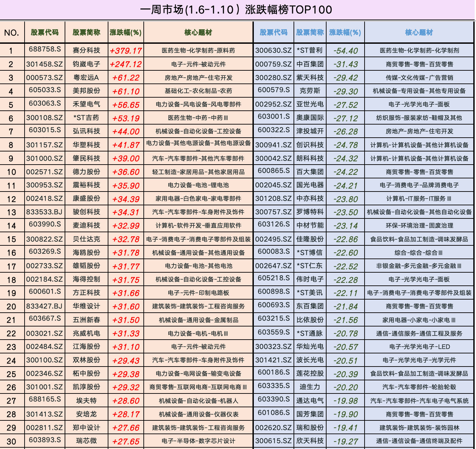The width and height of the screenshot is (476, 449).
Task: Click stock code 833533.BJ
Action: point(45,212)
